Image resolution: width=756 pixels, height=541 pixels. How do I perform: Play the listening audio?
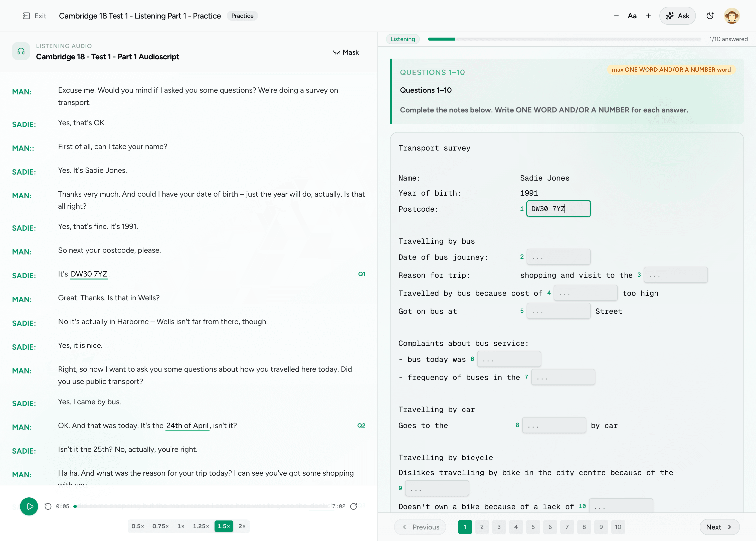click(29, 506)
